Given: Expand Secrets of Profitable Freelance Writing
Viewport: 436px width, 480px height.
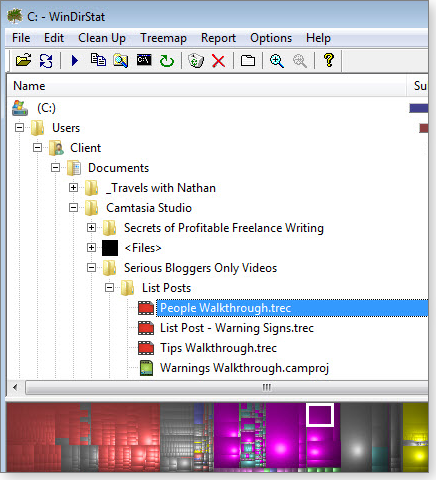Looking at the screenshot, I should pyautogui.click(x=92, y=228).
